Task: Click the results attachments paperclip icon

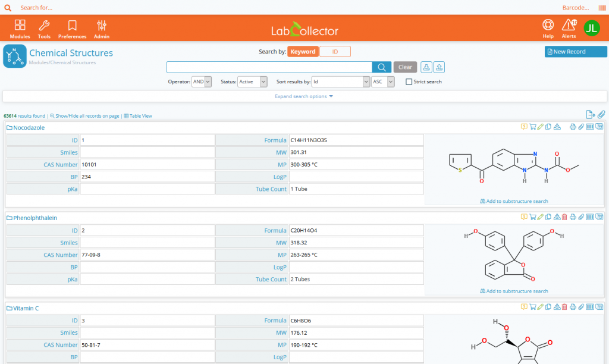Action: (601, 114)
